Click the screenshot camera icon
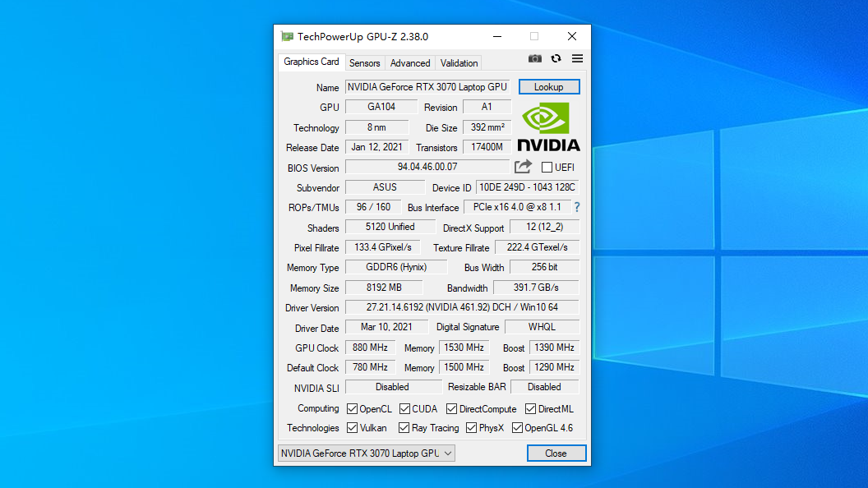The width and height of the screenshot is (868, 488). [x=535, y=58]
